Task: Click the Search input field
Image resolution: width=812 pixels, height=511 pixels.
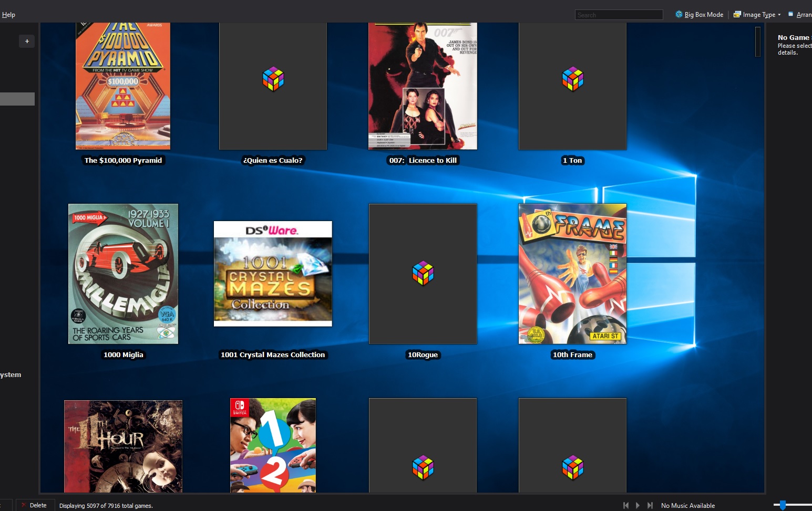Action: point(619,15)
